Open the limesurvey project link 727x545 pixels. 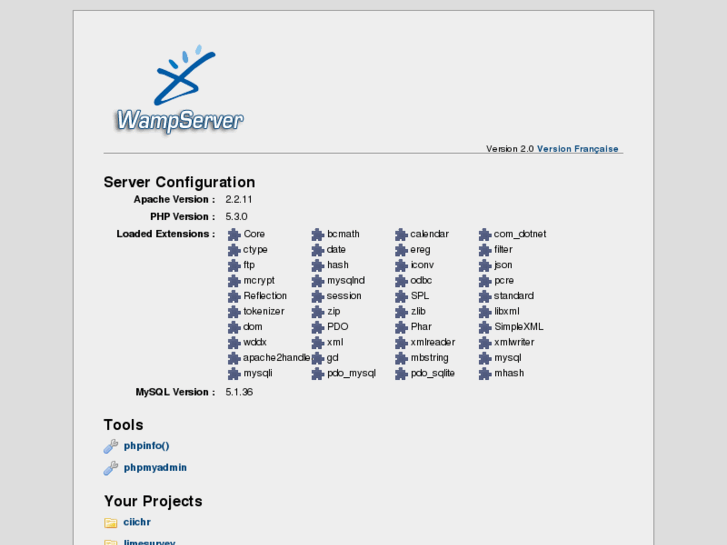pyautogui.click(x=149, y=541)
